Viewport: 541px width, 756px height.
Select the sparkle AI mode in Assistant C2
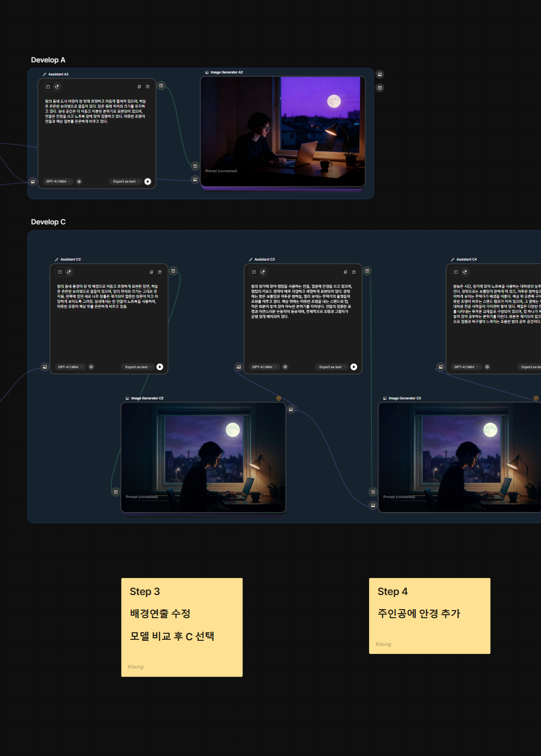pyautogui.click(x=69, y=272)
